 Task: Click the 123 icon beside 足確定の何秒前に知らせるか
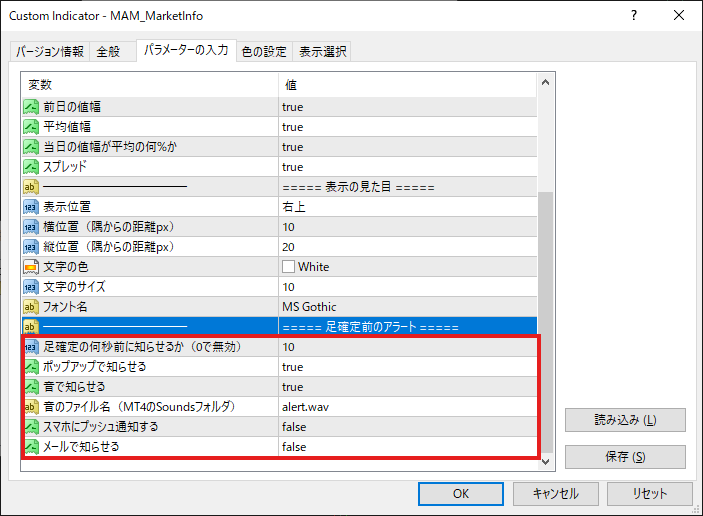(x=31, y=347)
